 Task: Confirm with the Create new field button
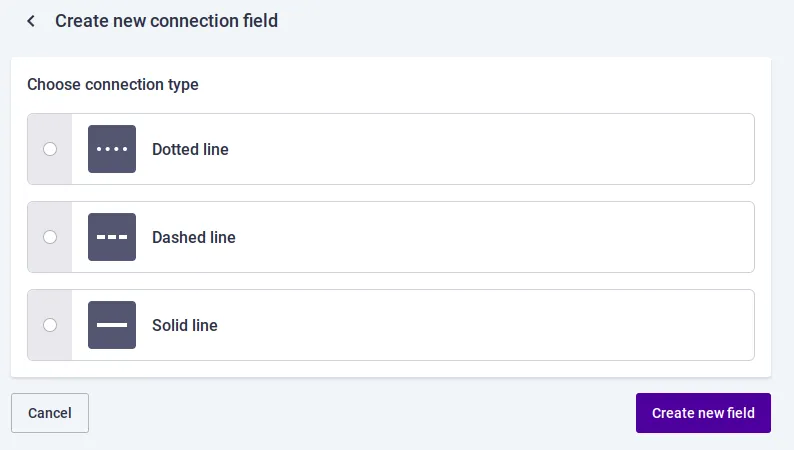click(x=703, y=413)
